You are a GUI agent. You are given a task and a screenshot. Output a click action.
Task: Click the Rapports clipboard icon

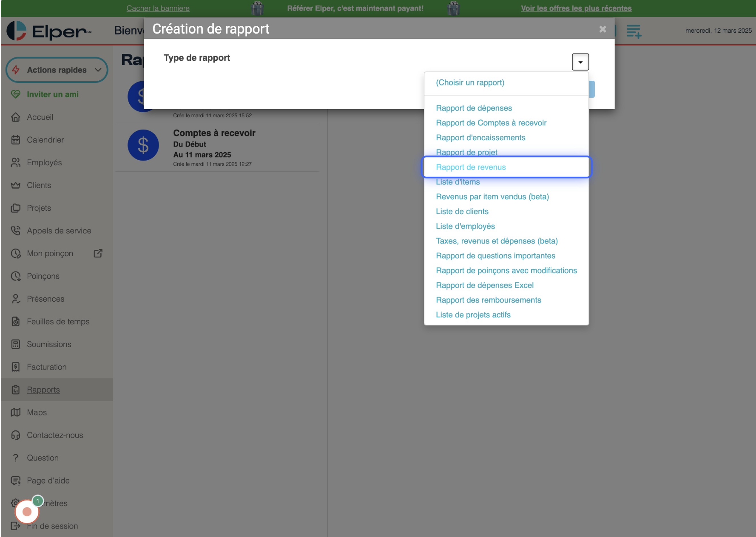pos(16,390)
